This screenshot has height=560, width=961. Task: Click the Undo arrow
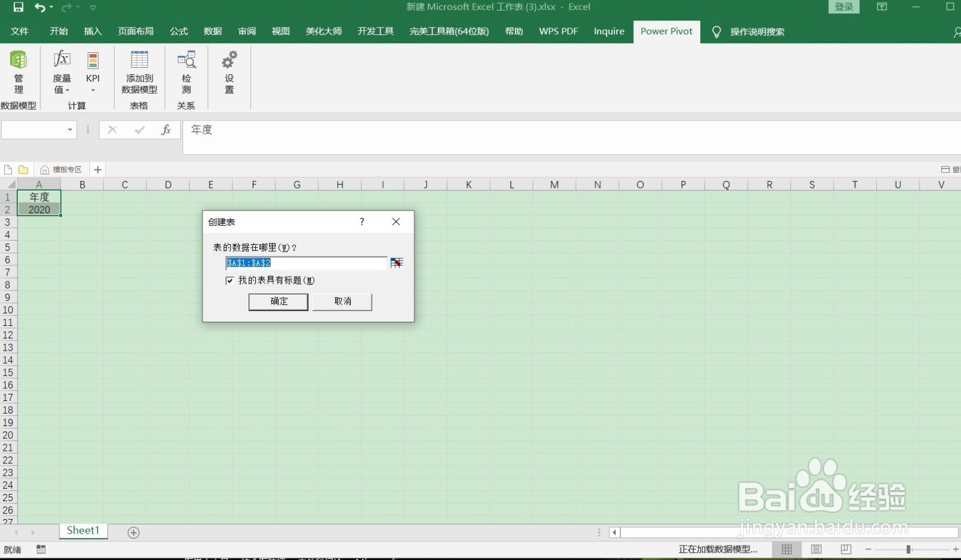(39, 7)
